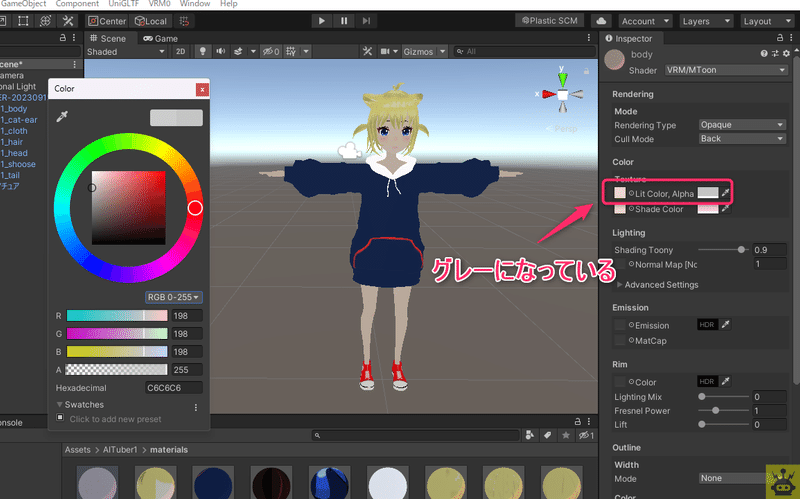The image size is (800, 499).
Task: Open the GameObject menu
Action: [x=23, y=4]
